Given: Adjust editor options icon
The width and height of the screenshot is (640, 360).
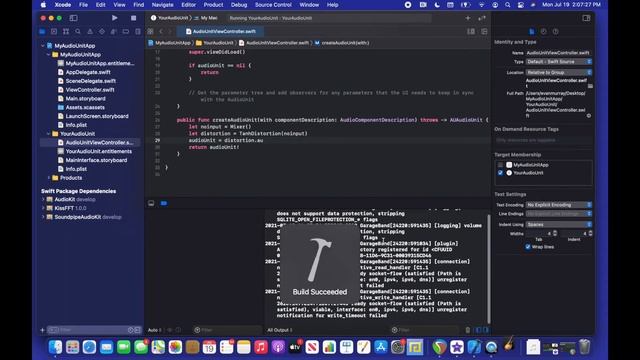Looking at the screenshot, I should pos(471,31).
